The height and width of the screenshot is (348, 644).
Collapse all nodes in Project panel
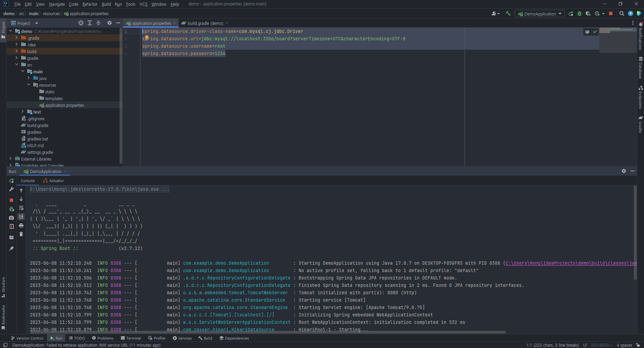pos(98,23)
